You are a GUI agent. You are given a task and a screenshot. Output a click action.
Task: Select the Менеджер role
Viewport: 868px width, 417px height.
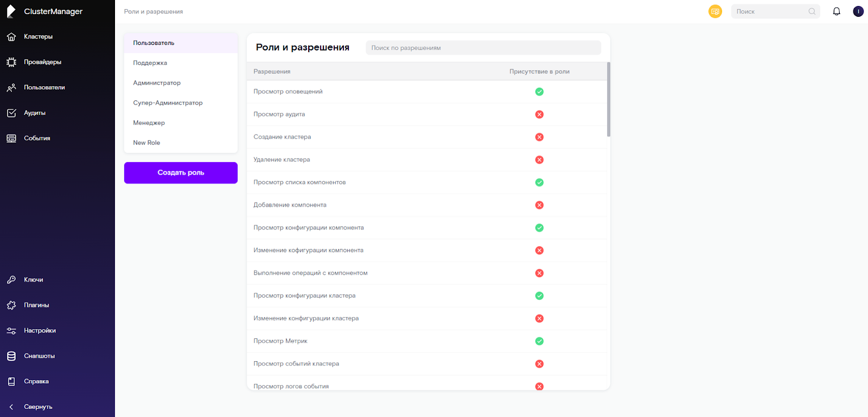(x=149, y=123)
